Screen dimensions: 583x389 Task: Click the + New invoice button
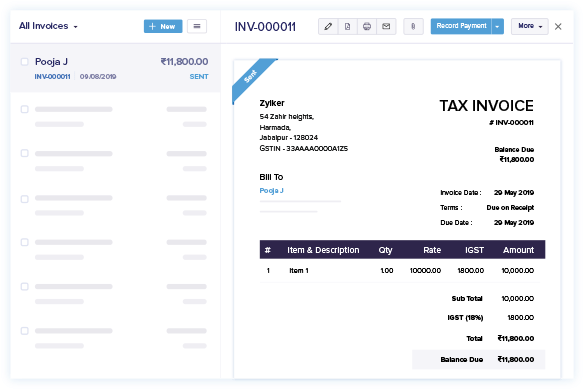tap(163, 26)
